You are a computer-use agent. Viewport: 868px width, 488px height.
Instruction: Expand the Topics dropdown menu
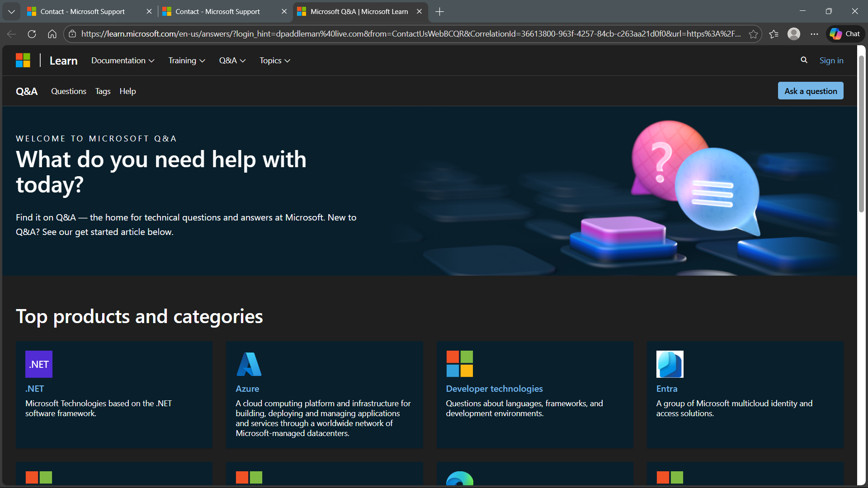[274, 61]
